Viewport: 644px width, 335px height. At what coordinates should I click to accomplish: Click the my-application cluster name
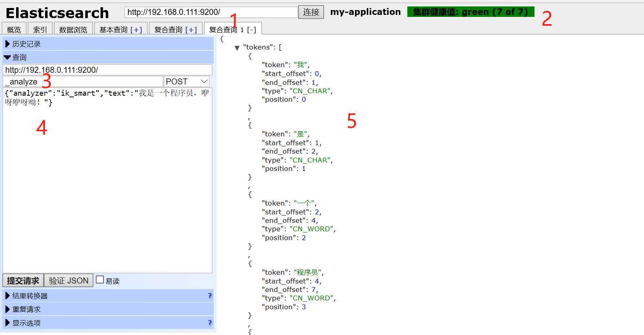(x=365, y=12)
